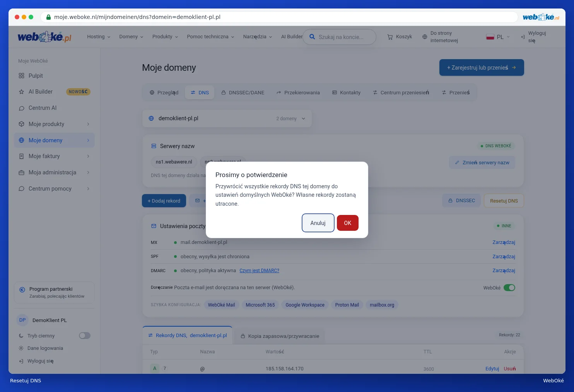Open the Kopia zapasowa/przywracanie tab
This screenshot has height=392, width=574.
pos(280,336)
